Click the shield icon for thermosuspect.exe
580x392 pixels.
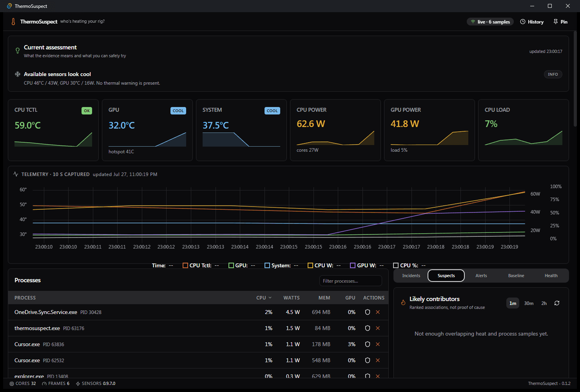368,328
